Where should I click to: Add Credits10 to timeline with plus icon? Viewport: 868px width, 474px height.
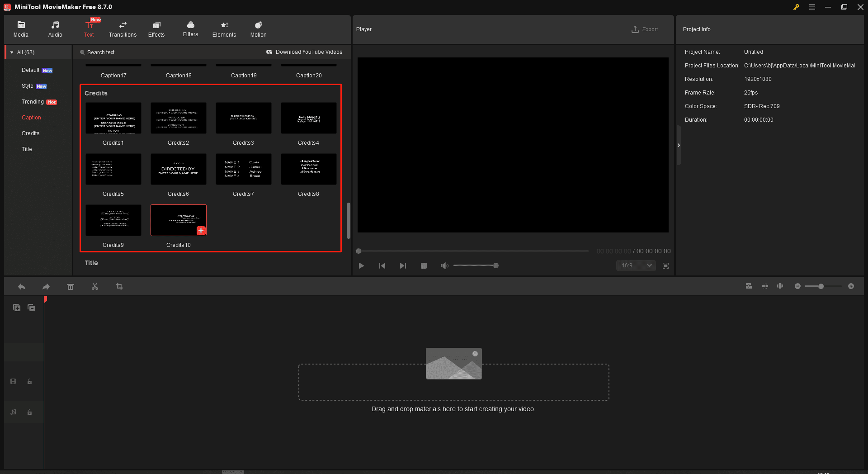201,231
